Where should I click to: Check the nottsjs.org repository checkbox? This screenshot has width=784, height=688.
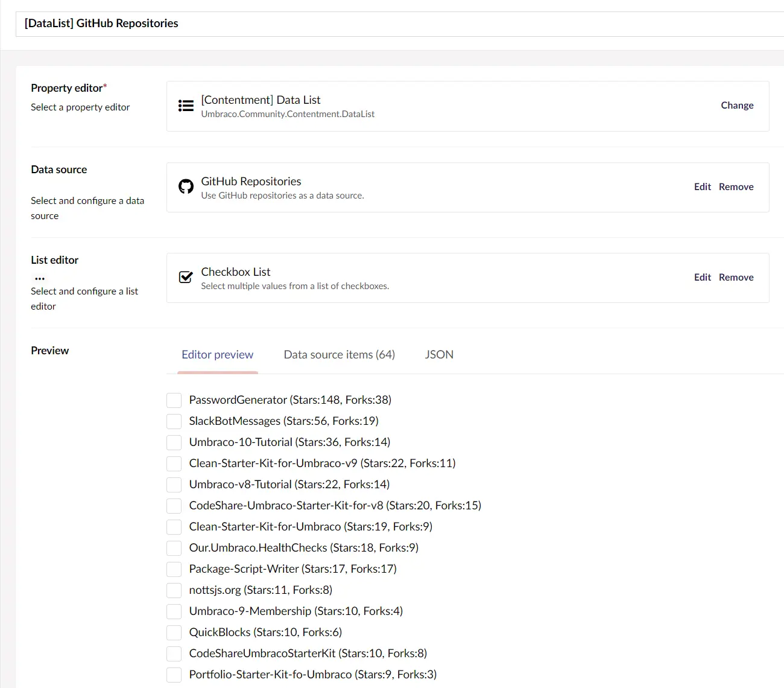click(x=174, y=590)
